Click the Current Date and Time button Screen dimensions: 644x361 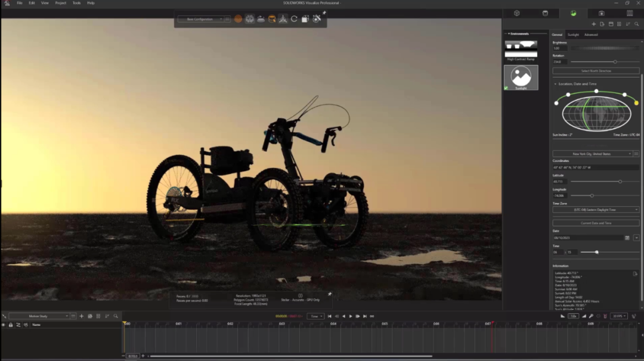tap(596, 223)
